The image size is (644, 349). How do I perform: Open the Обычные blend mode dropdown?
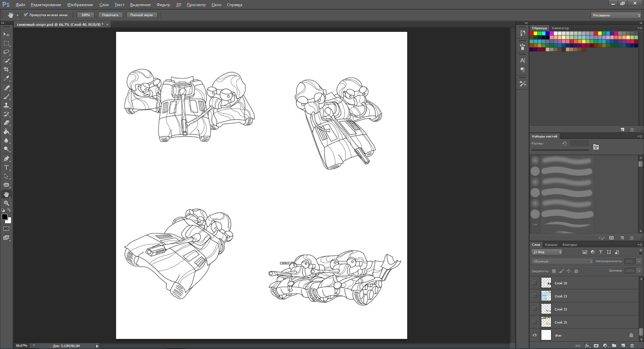562,261
